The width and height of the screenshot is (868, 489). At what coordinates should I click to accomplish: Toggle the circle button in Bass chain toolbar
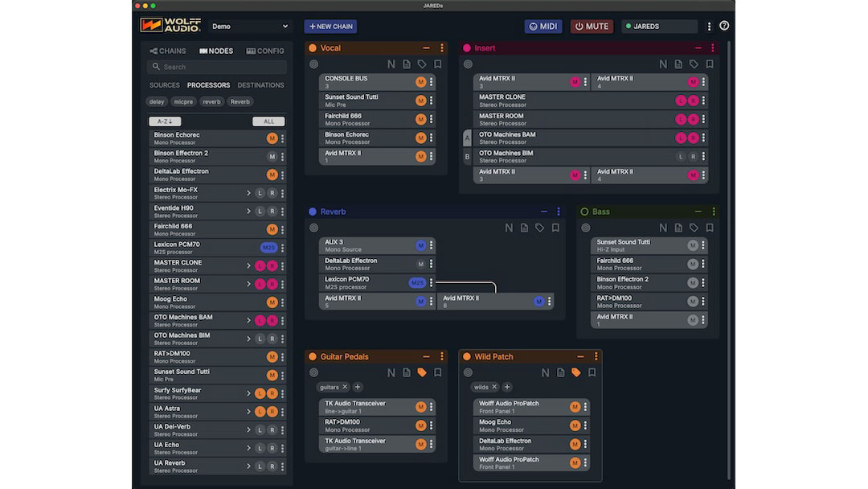586,228
